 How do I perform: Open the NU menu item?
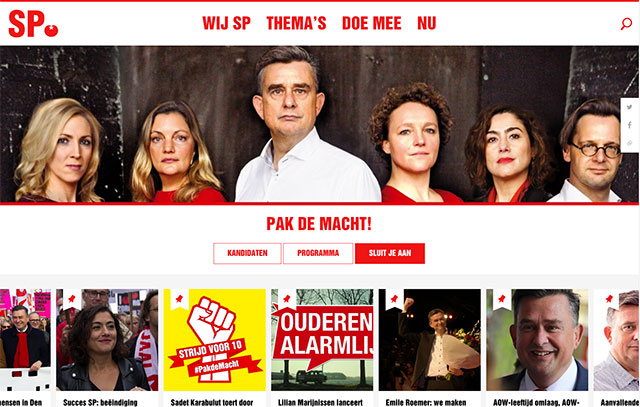(427, 23)
